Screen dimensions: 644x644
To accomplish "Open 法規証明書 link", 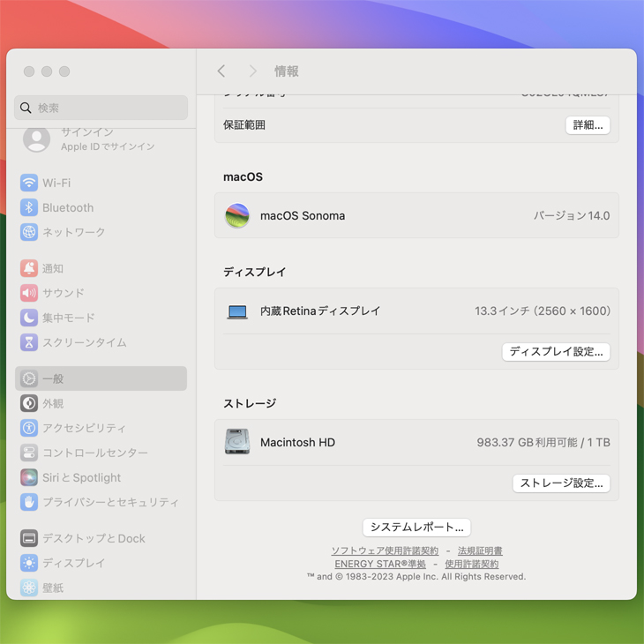I will pyautogui.click(x=480, y=550).
